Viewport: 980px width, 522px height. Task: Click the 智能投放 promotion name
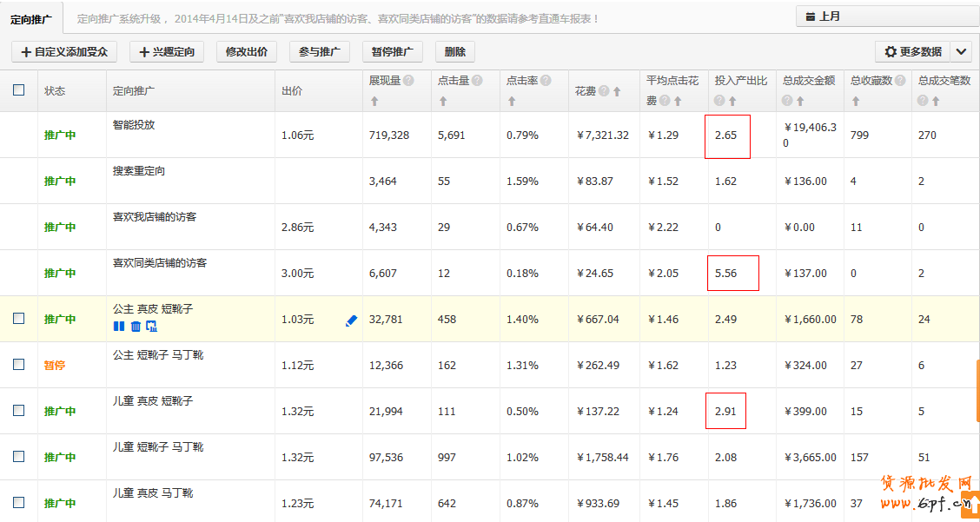pos(134,125)
